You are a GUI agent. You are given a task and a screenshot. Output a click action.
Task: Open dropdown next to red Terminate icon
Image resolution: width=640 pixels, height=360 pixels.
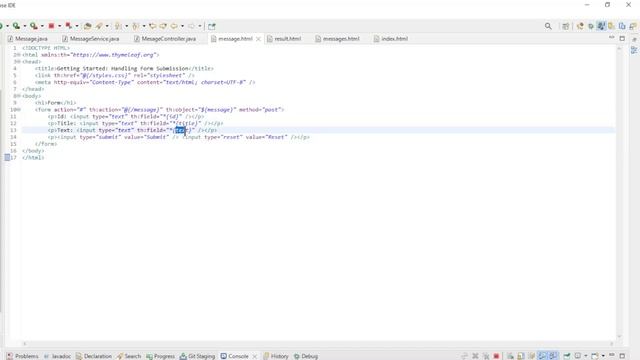(x=60, y=26)
